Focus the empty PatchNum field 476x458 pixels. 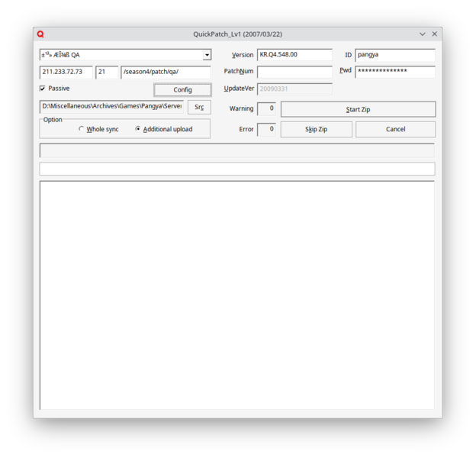294,72
